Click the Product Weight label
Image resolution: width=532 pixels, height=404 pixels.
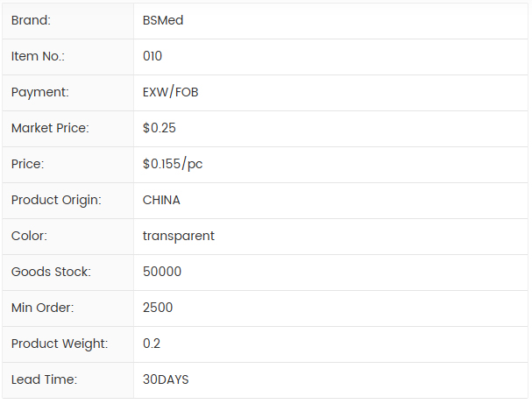click(x=60, y=344)
